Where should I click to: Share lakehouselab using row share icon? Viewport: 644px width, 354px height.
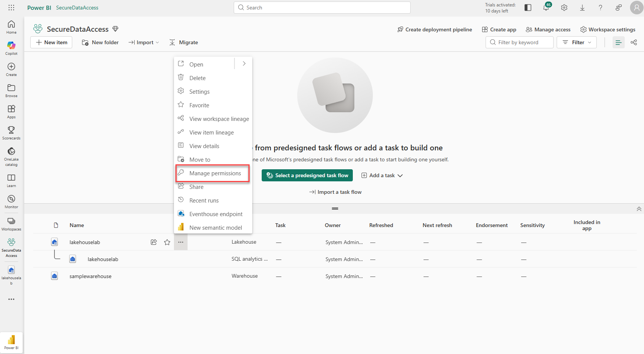(154, 242)
